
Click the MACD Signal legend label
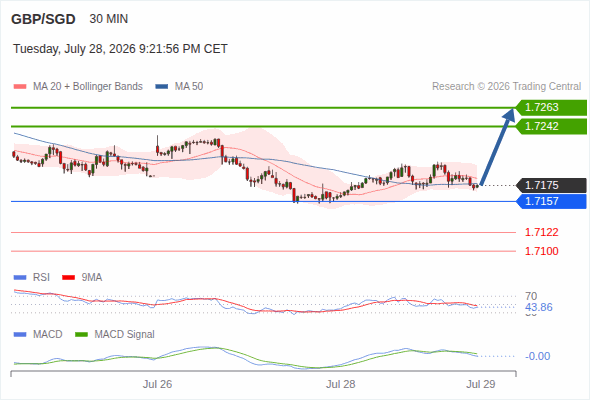125,335
